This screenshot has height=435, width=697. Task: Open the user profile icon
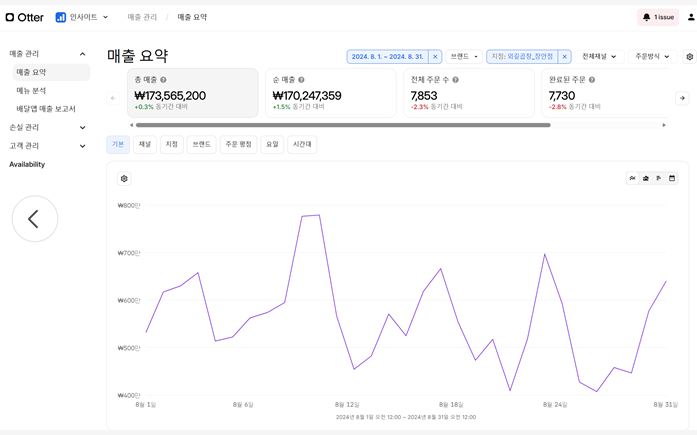click(x=691, y=17)
